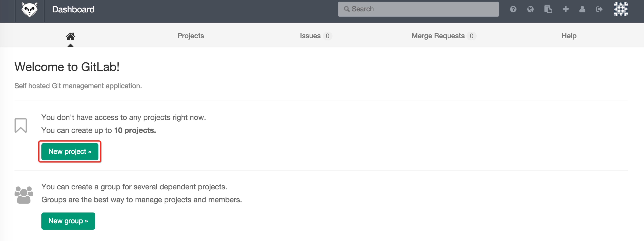This screenshot has width=644, height=241.
Task: Click the bookmark icon beside projects message
Action: pos(20,125)
